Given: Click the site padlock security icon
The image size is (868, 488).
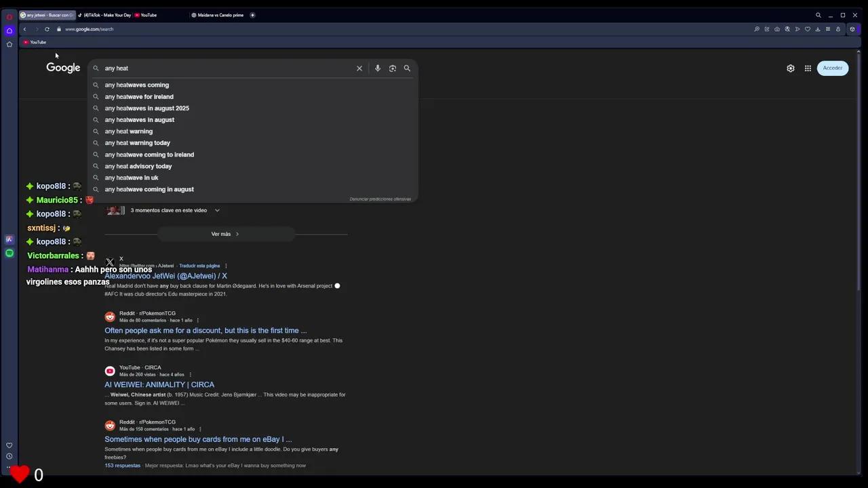Looking at the screenshot, I should point(59,29).
